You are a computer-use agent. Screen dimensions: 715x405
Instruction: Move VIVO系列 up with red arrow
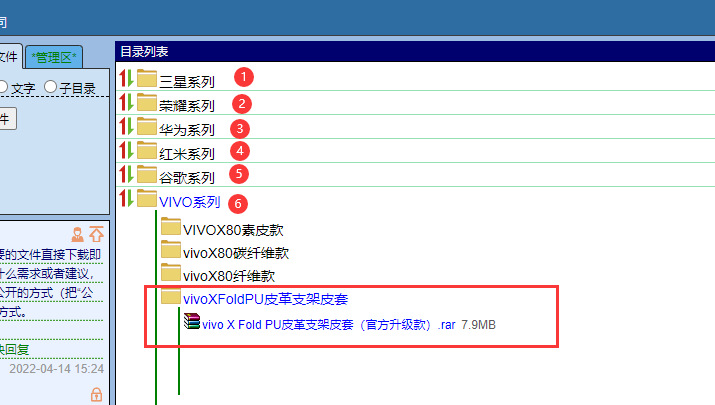[x=122, y=198]
